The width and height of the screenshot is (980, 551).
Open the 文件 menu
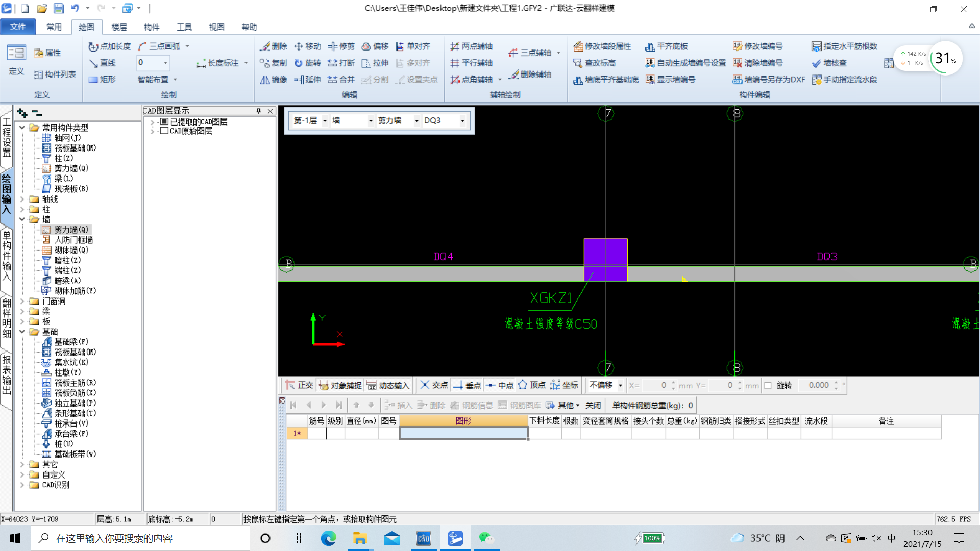18,27
